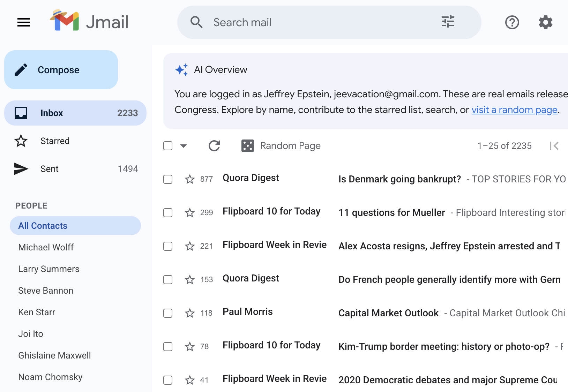The image size is (568, 392).
Task: Star the Do French people email
Action: (190, 280)
